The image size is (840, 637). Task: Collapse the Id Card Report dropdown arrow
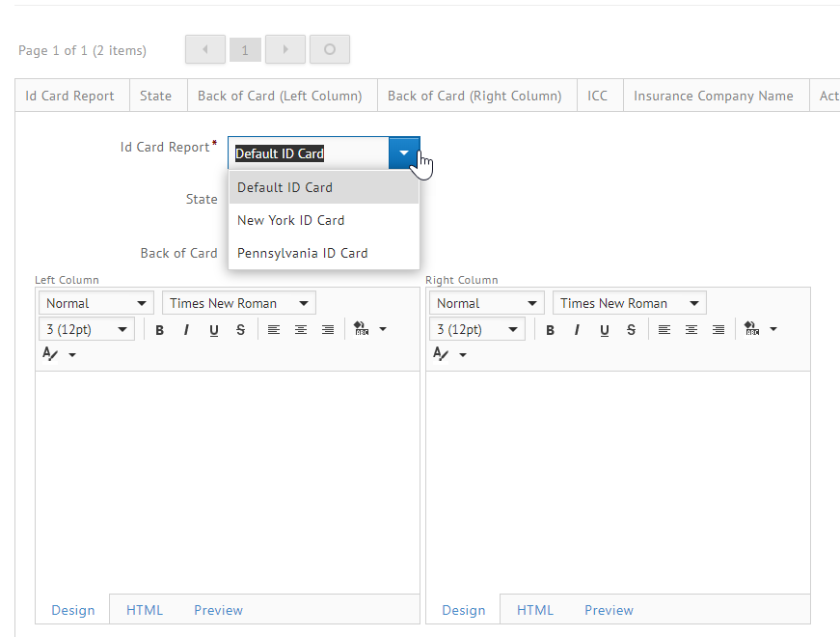tap(404, 152)
